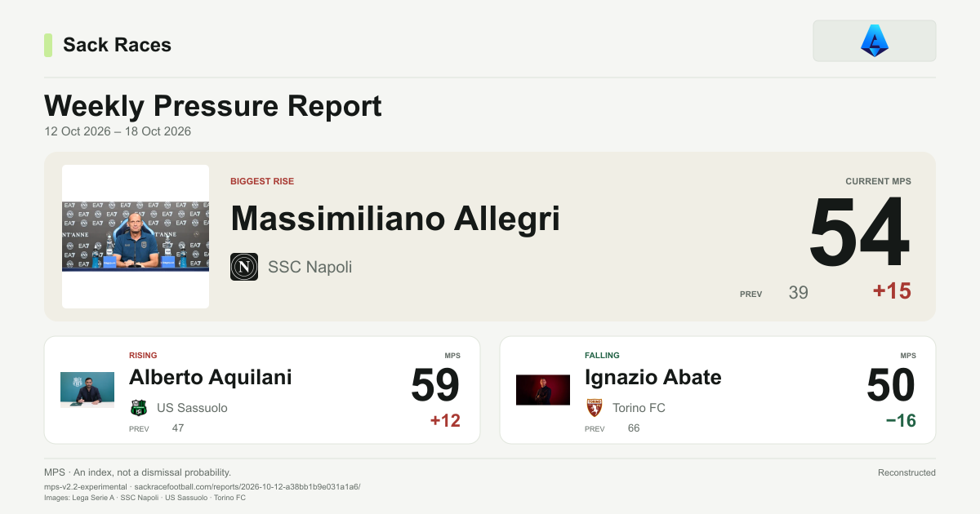Select the Ignazio Abate name heading
The width and height of the screenshot is (980, 514).
[x=653, y=377]
